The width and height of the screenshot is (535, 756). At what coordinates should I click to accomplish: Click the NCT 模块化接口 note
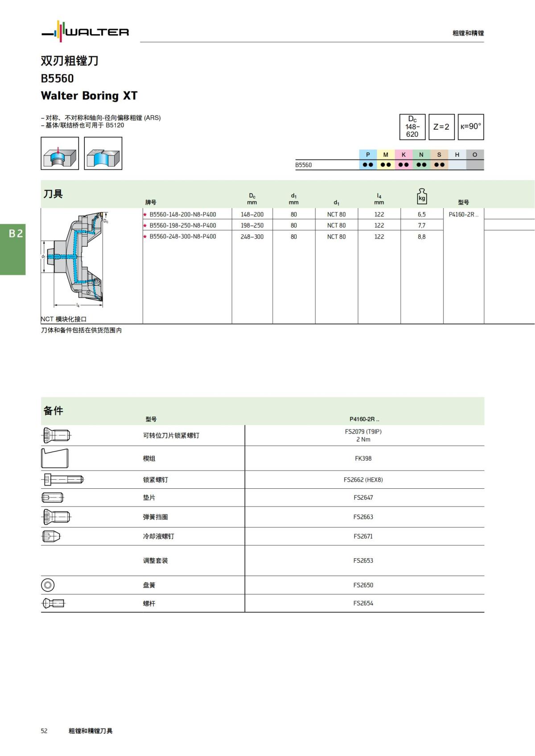click(x=64, y=319)
